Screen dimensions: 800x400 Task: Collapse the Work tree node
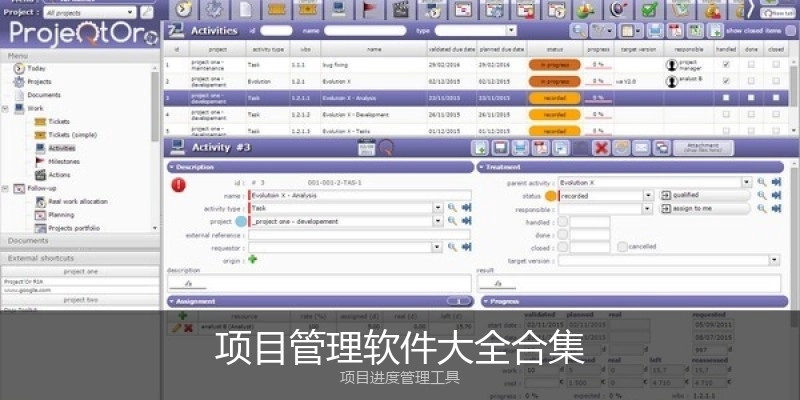pyautogui.click(x=5, y=109)
